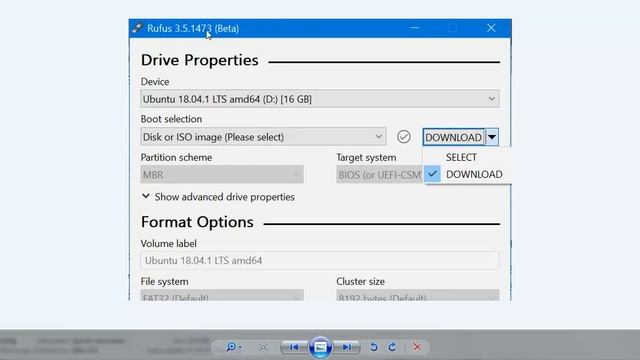Click the DOWNLOAD split button
The width and height of the screenshot is (640, 360).
[x=453, y=137]
